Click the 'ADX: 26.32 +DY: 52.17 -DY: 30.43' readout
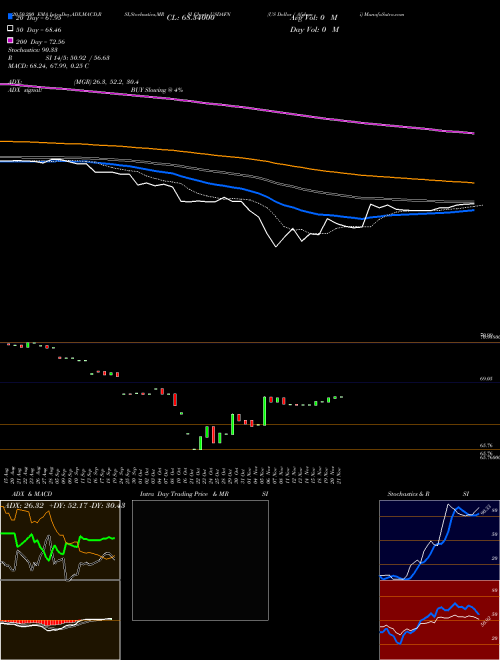500x660 pixels. click(64, 505)
